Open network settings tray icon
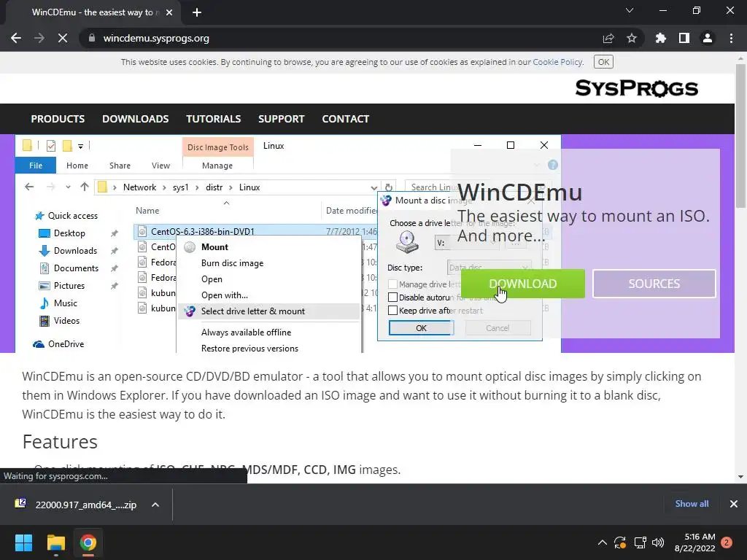 640,542
